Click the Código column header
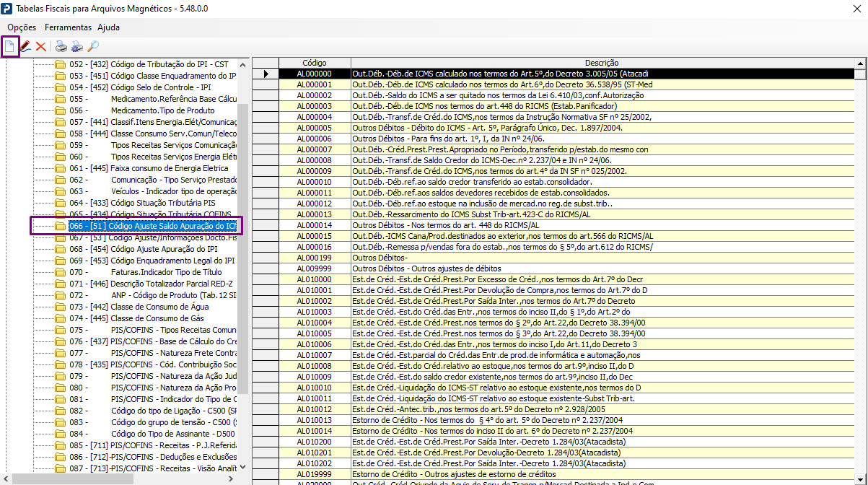Image resolution: width=868 pixels, height=485 pixels. 315,63
